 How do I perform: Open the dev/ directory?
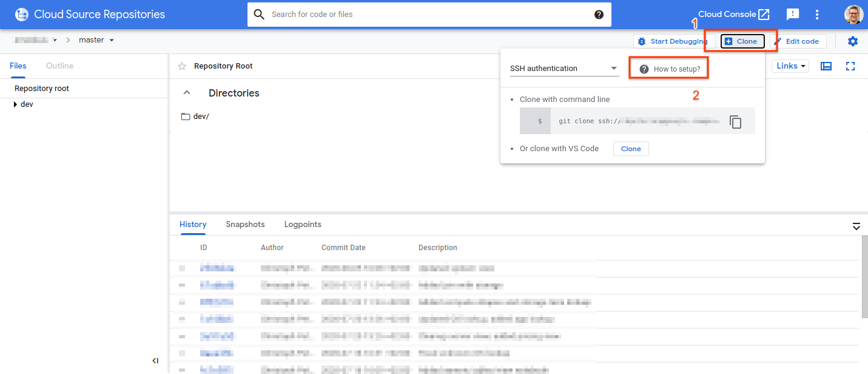pyautogui.click(x=195, y=116)
